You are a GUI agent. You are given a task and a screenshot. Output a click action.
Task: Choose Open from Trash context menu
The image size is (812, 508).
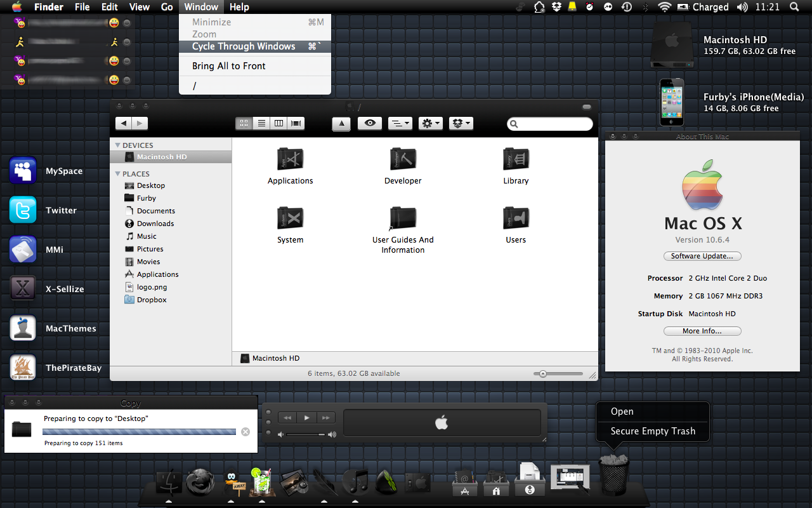point(653,411)
